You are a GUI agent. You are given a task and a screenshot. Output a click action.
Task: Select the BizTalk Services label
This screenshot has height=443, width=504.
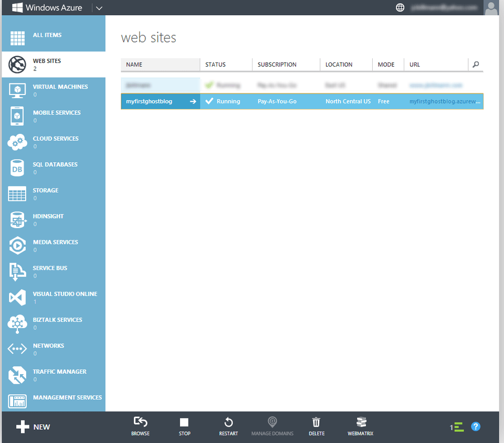pyautogui.click(x=58, y=320)
